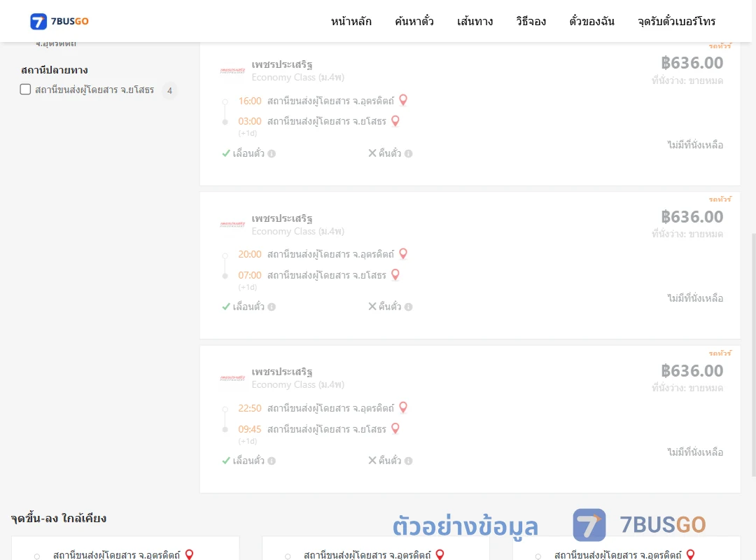Click the 7BUSGO logo in header
This screenshot has height=560, width=756.
(59, 21)
